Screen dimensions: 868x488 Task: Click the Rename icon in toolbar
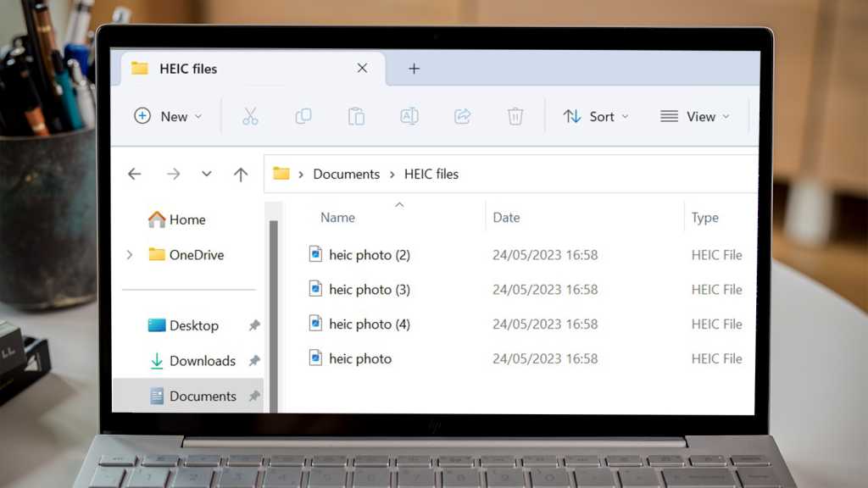[x=409, y=116]
